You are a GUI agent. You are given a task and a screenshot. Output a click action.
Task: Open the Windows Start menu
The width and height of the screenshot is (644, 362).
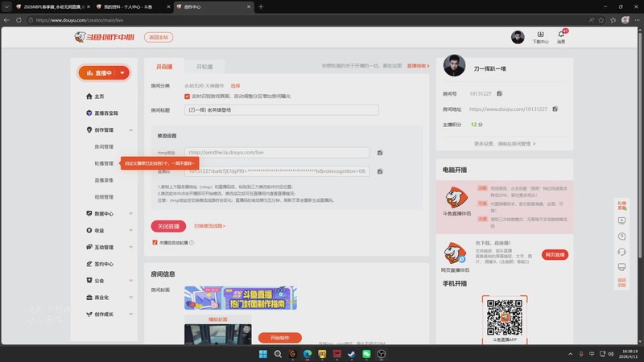(263, 354)
